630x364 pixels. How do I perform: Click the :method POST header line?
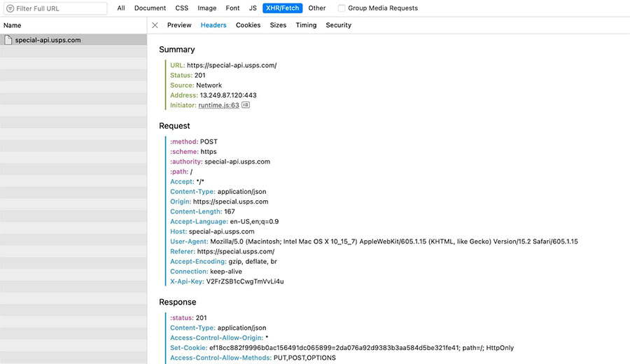(194, 141)
